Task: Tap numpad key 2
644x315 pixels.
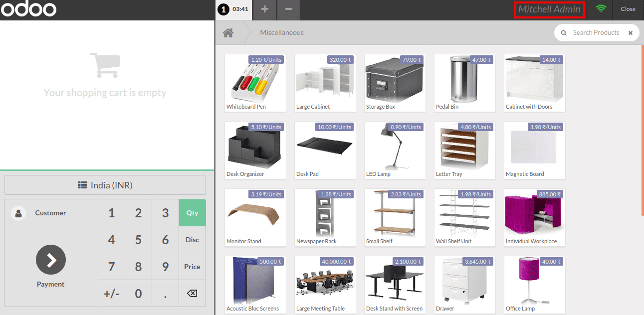Action: [x=138, y=213]
